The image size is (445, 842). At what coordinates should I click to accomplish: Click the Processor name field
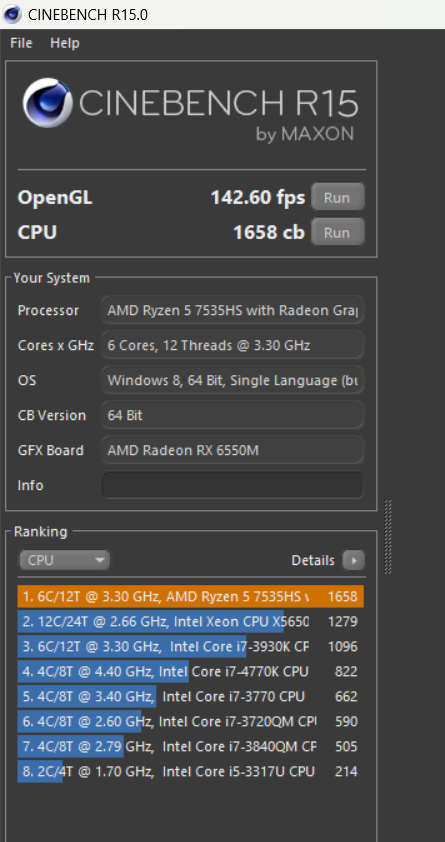(232, 310)
